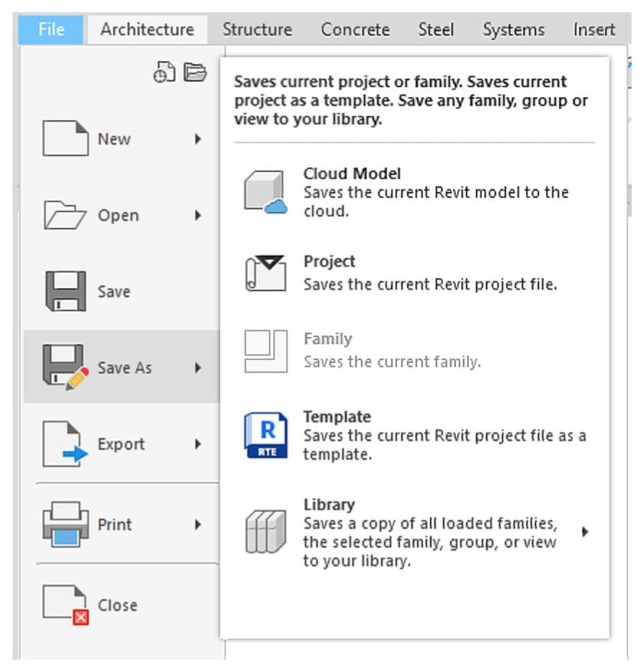
Task: Open the Insert ribbon tab
Action: [x=594, y=30]
